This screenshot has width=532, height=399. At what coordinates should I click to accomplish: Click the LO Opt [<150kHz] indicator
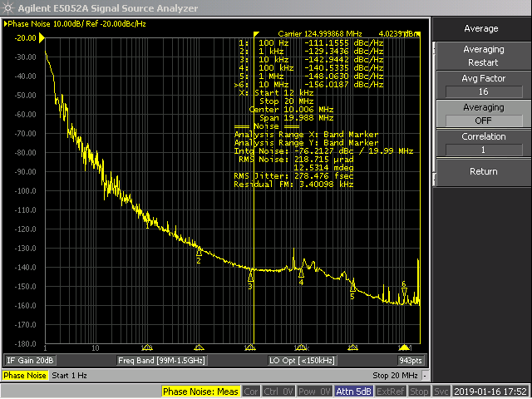302,360
